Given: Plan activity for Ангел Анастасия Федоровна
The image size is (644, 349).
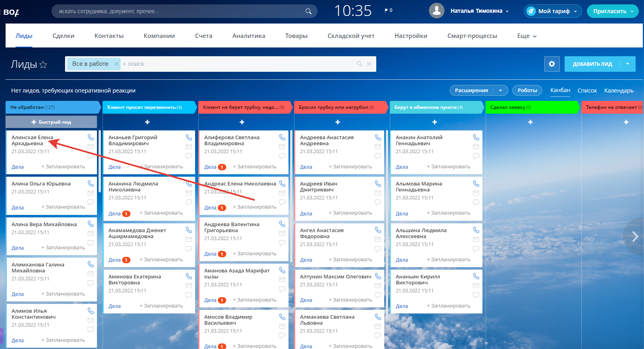Looking at the screenshot, I should [350, 260].
